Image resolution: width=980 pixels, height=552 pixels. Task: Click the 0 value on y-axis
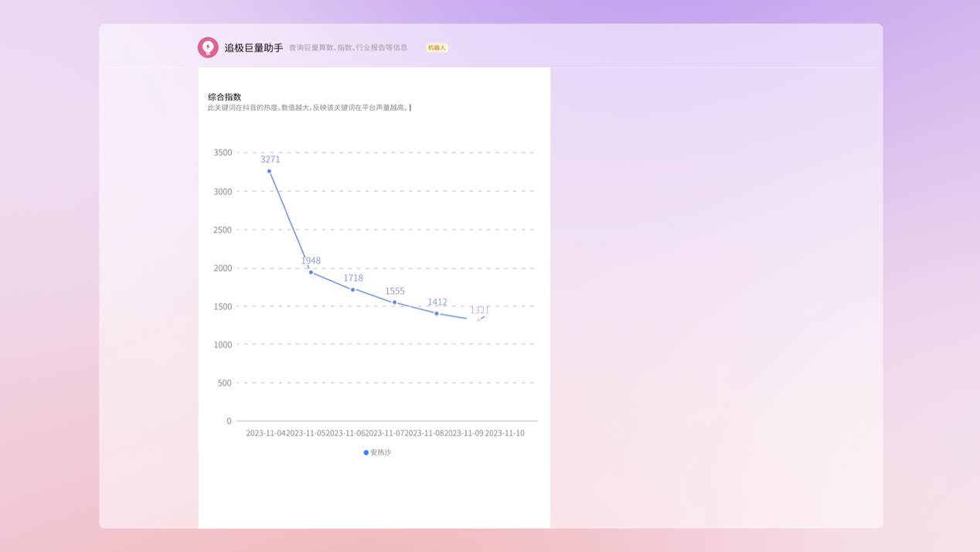[x=229, y=421]
